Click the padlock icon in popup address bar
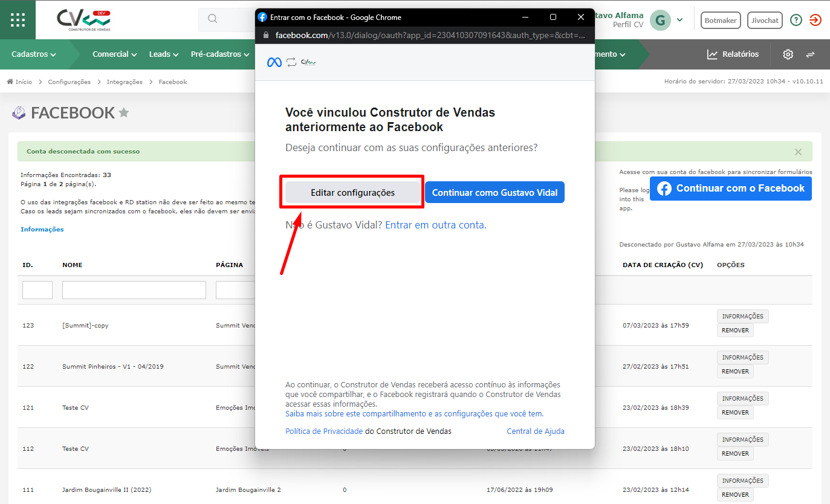Image resolution: width=830 pixels, height=504 pixels. pyautogui.click(x=265, y=35)
